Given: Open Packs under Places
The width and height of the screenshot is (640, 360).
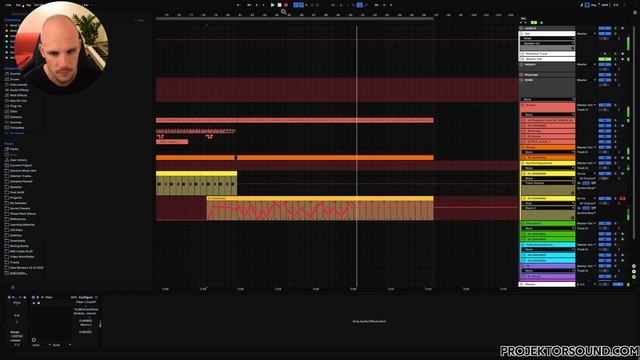Looking at the screenshot, I should pyautogui.click(x=14, y=149).
